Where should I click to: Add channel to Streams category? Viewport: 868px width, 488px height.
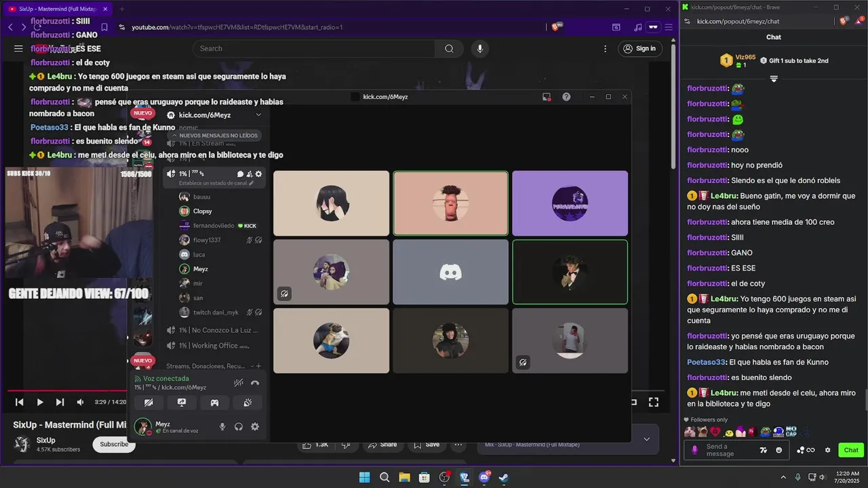pyautogui.click(x=258, y=366)
